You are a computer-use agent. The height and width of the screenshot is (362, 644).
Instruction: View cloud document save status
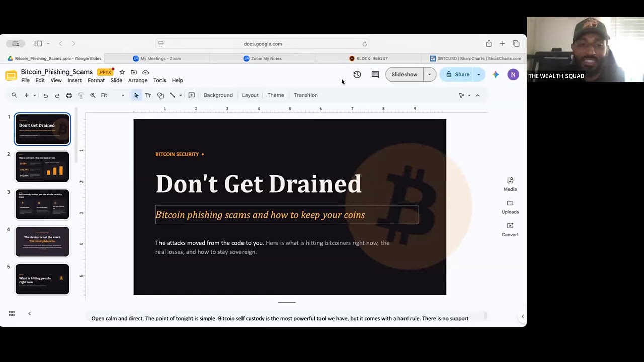146,72
